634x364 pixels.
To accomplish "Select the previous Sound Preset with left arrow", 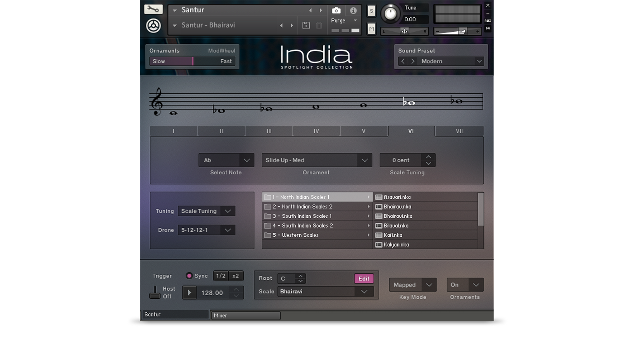I will (x=403, y=62).
